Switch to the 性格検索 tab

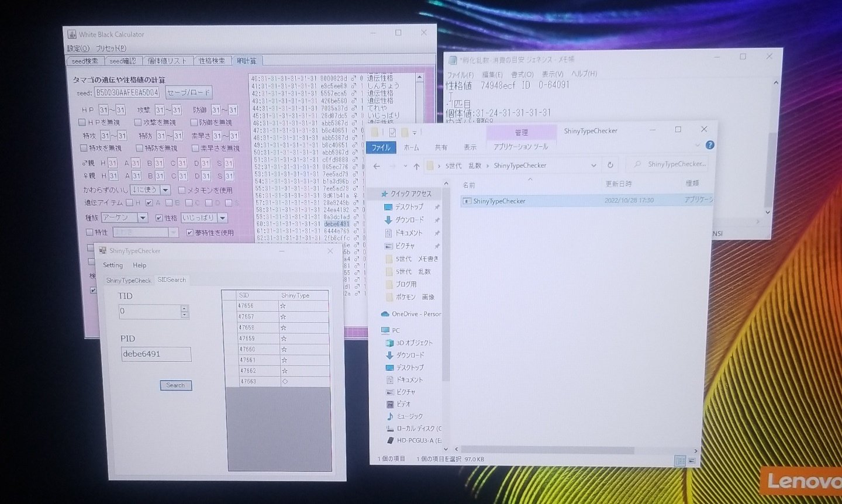pos(211,61)
